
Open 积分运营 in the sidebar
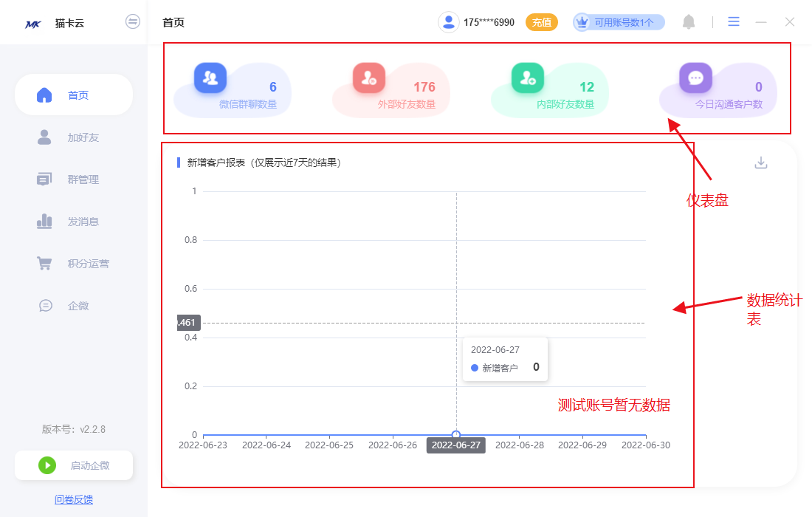pos(74,264)
